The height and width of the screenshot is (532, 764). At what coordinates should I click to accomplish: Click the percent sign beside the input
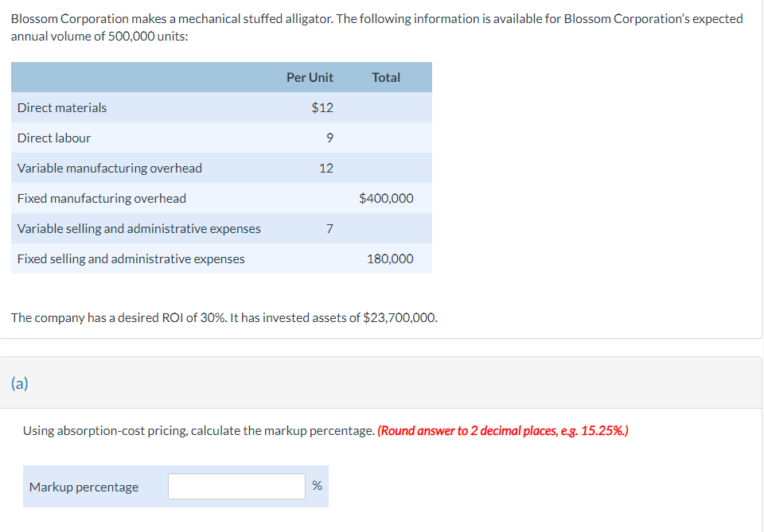pos(317,486)
